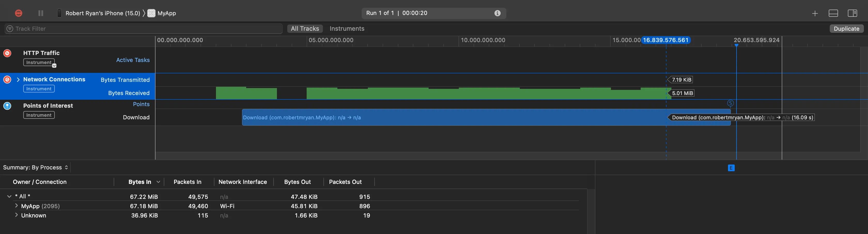This screenshot has width=868, height=234.
Task: Sort by Owner / Connection column
Action: [40, 182]
